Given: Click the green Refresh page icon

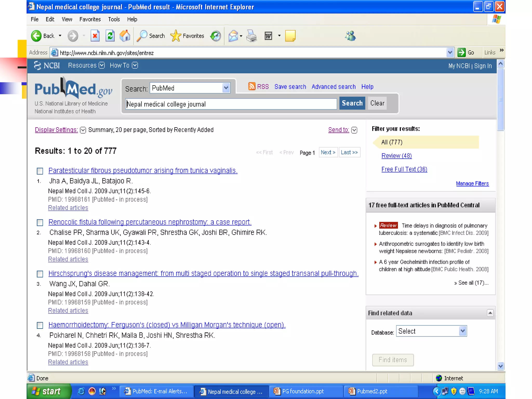Looking at the screenshot, I should (110, 36).
